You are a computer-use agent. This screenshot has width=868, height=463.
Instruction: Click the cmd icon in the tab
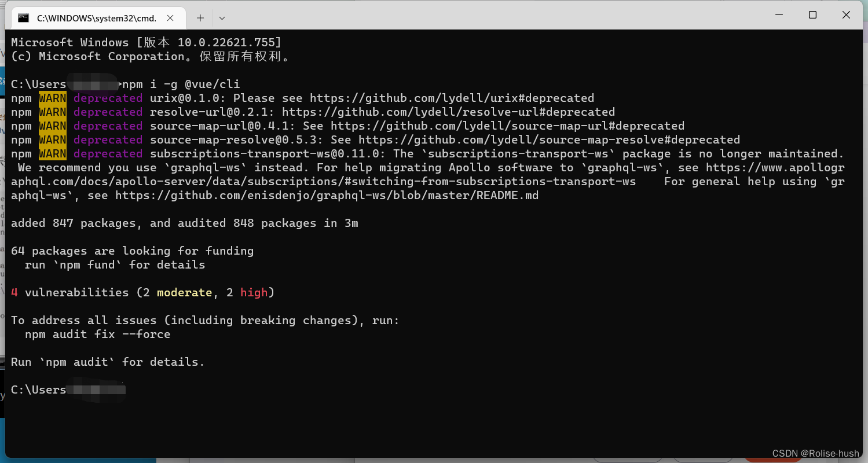(23, 17)
